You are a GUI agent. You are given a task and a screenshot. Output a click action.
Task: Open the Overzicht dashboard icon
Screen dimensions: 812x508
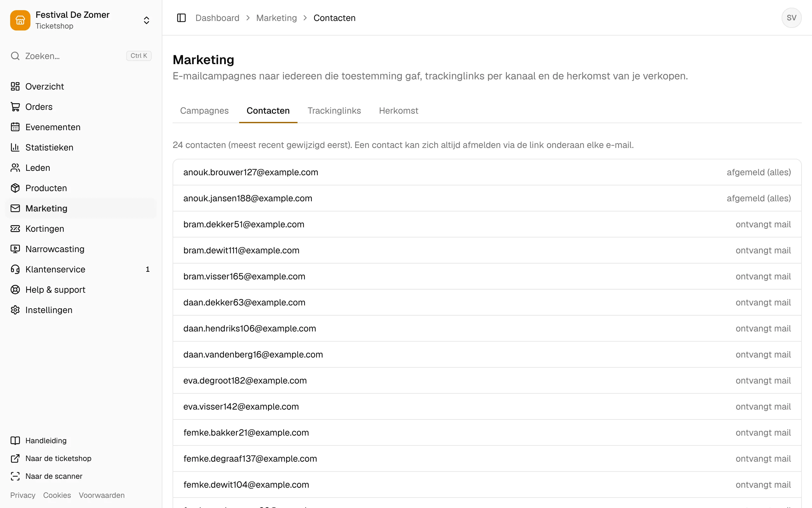tap(15, 86)
